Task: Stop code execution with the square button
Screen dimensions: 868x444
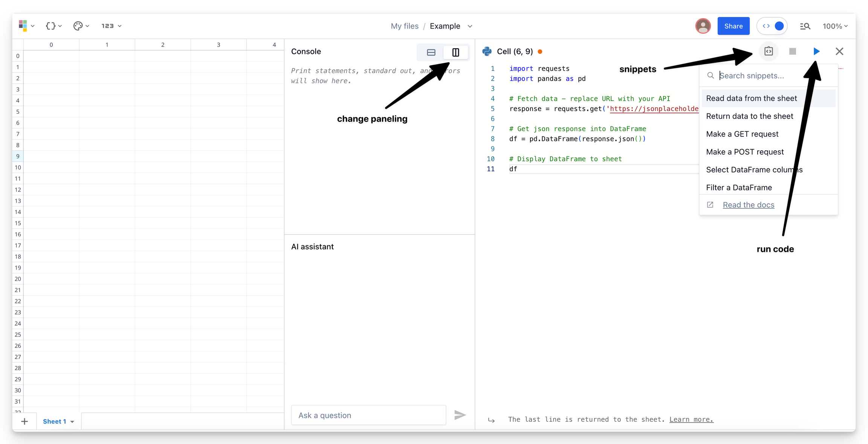Action: tap(793, 51)
